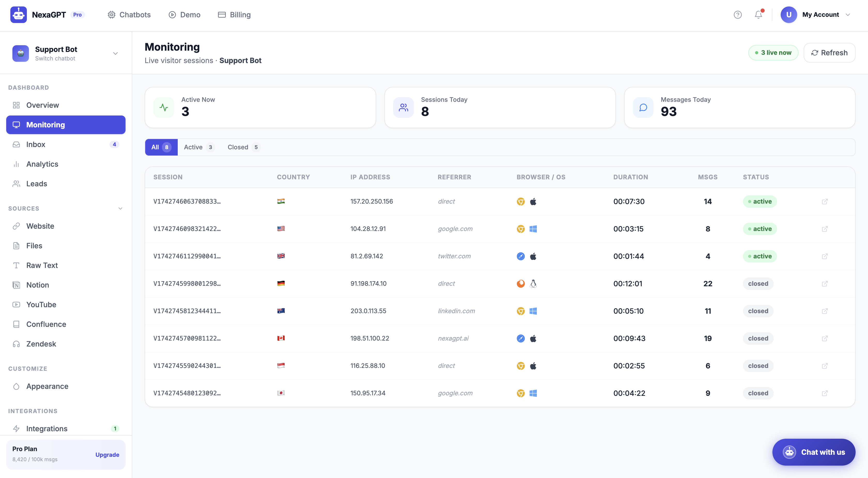This screenshot has width=868, height=478.
Task: Expand the Support Bot chatbot switcher
Action: pyautogui.click(x=115, y=53)
